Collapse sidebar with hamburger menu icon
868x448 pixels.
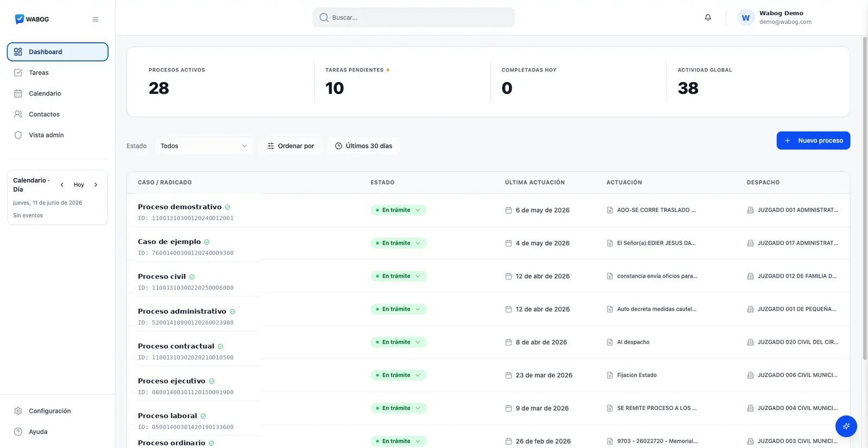coord(95,19)
